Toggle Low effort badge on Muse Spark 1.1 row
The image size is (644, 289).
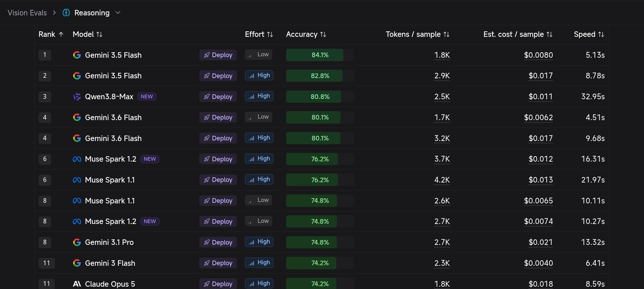click(259, 200)
